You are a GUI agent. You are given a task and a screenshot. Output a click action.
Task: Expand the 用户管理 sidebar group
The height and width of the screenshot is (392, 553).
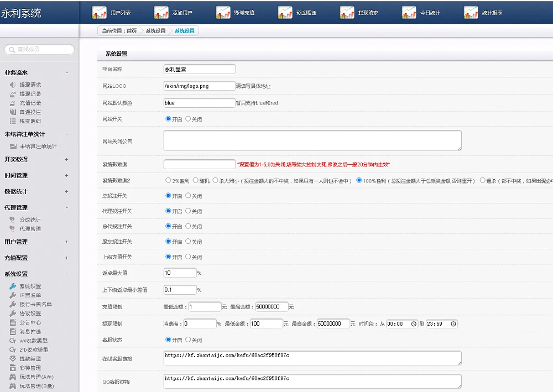pos(67,242)
